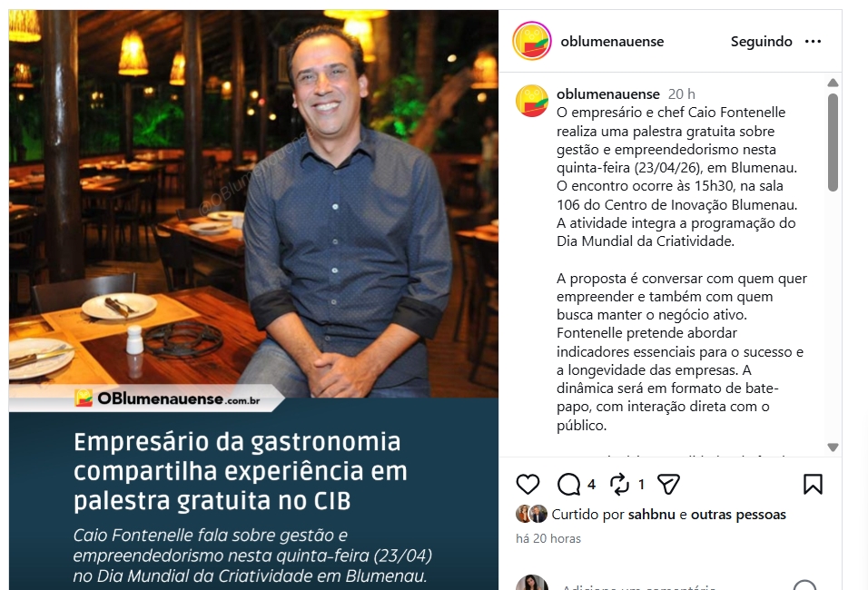Open oblumenauense username in caption
Viewport: 868px width, 590px height.
pos(607,94)
